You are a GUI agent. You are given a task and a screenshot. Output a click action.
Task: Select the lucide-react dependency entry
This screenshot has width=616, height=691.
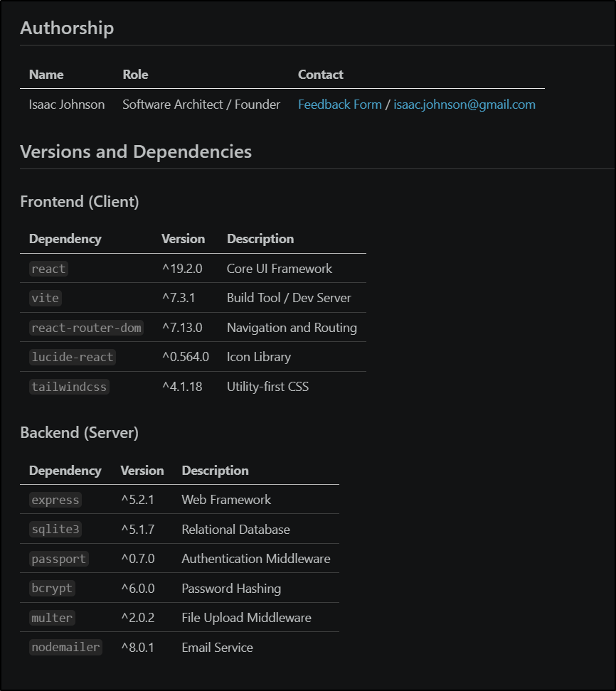point(72,357)
